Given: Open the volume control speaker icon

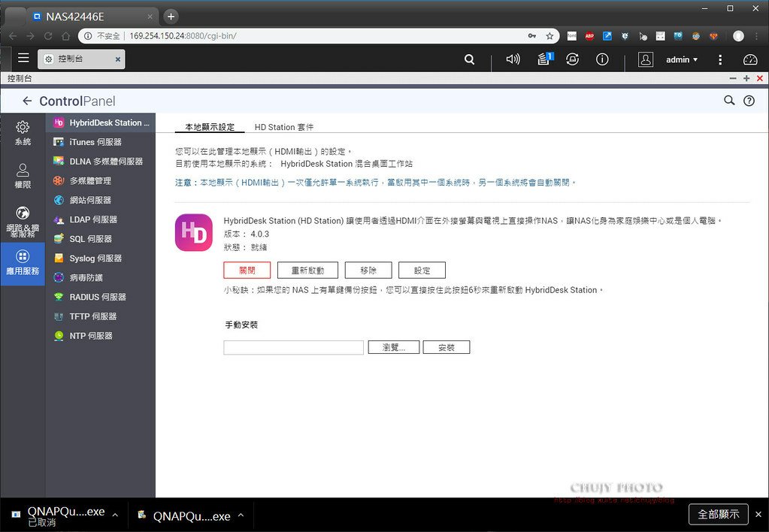Looking at the screenshot, I should point(513,59).
